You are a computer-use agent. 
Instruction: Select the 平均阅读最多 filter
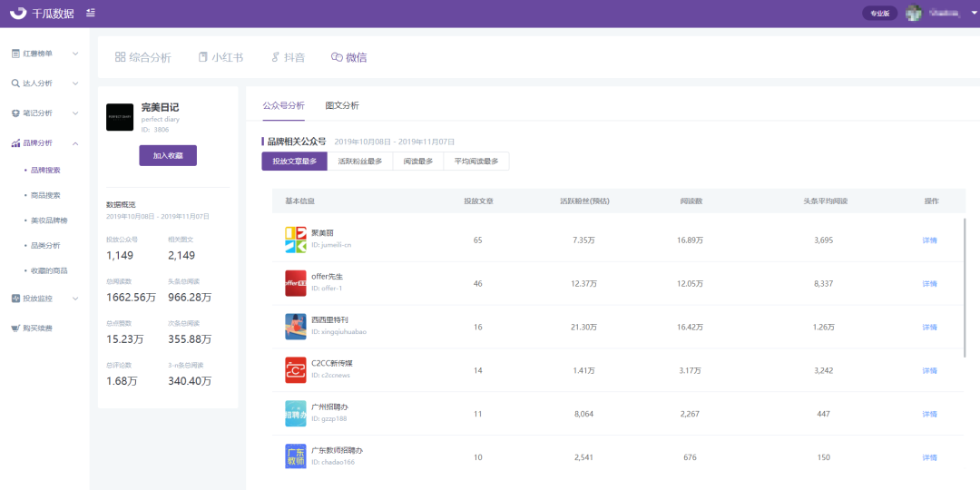(476, 162)
